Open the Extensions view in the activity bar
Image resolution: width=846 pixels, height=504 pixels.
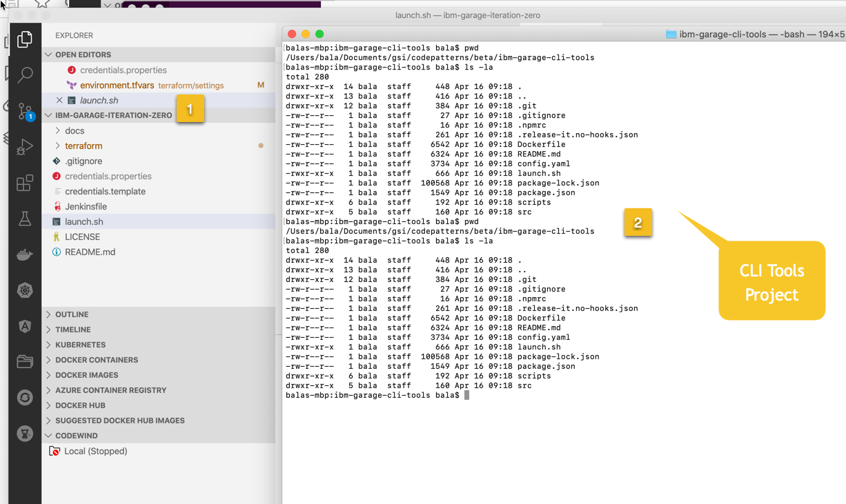pyautogui.click(x=25, y=183)
